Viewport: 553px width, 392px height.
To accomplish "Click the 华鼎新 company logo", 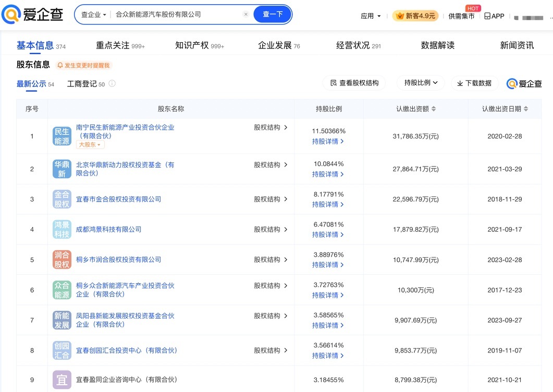I will [62, 169].
